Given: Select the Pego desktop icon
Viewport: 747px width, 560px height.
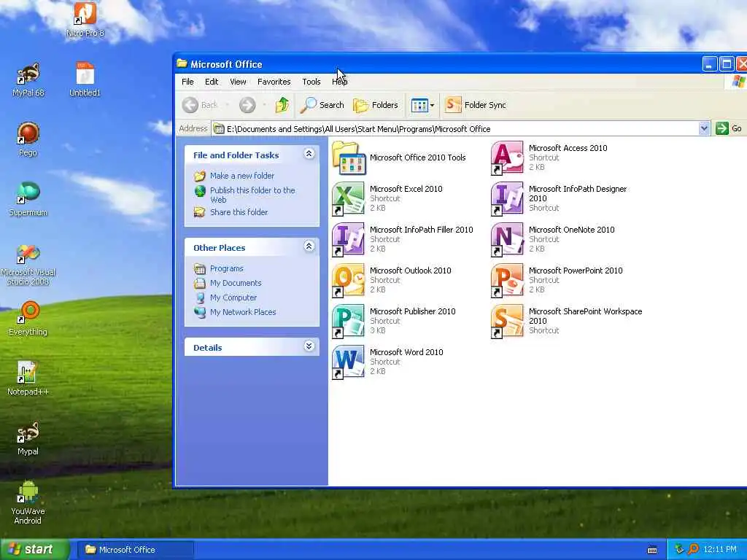Looking at the screenshot, I should click(x=28, y=139).
